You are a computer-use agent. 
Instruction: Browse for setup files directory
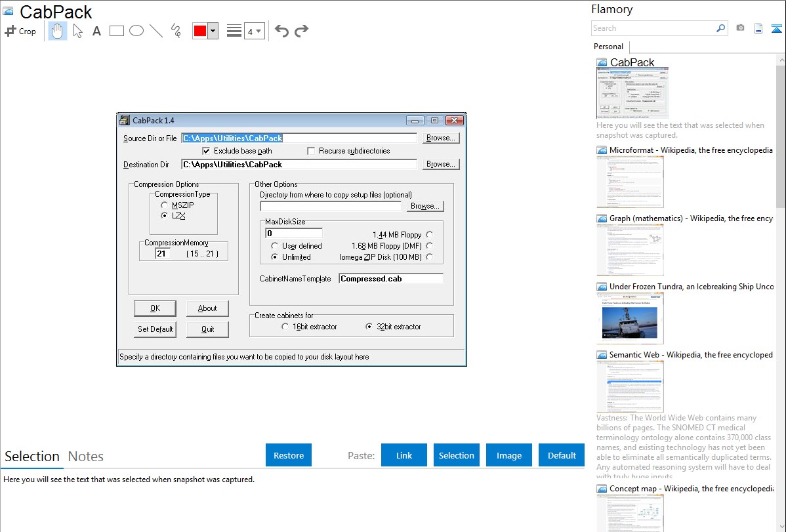(424, 206)
